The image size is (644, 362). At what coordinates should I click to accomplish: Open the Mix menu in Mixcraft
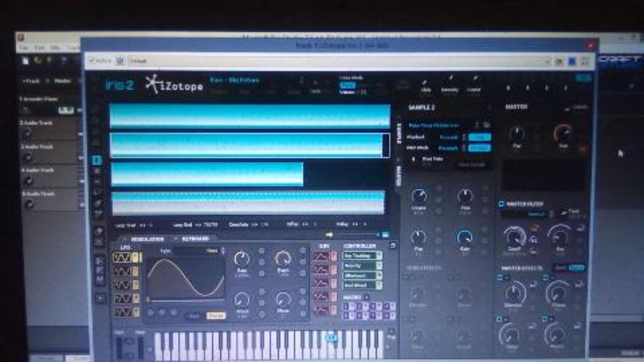tap(55, 48)
